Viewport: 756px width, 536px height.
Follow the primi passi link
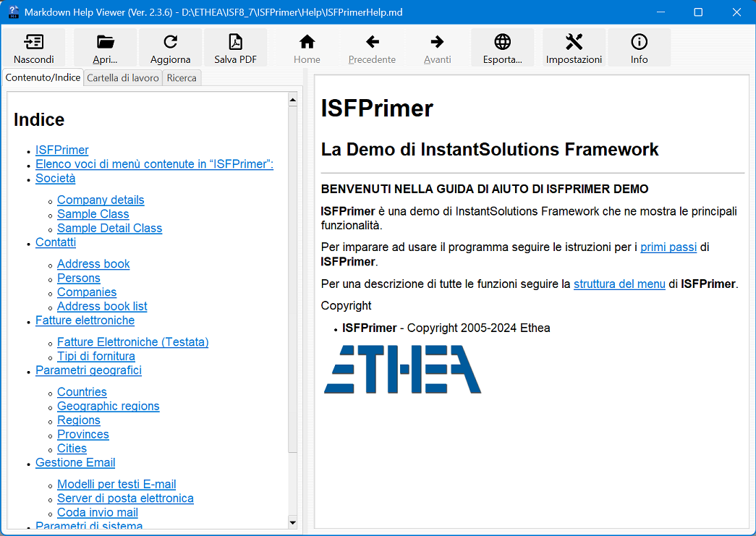[x=668, y=247]
